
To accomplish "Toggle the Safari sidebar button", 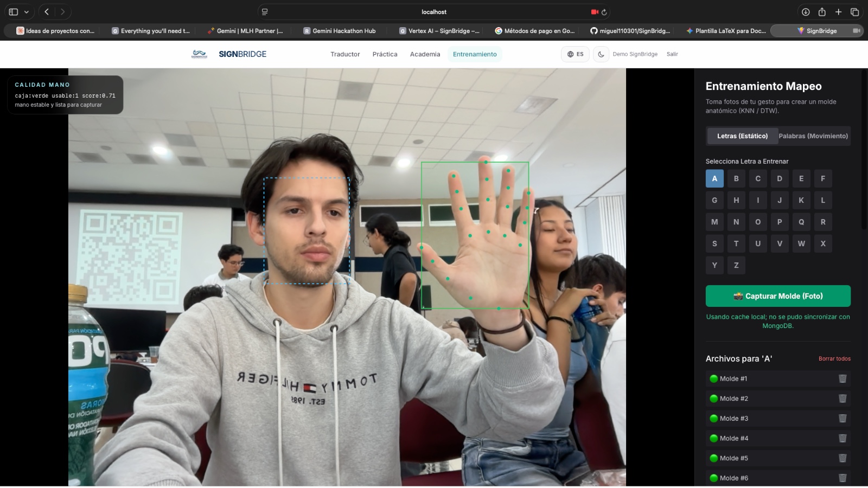I will point(14,12).
